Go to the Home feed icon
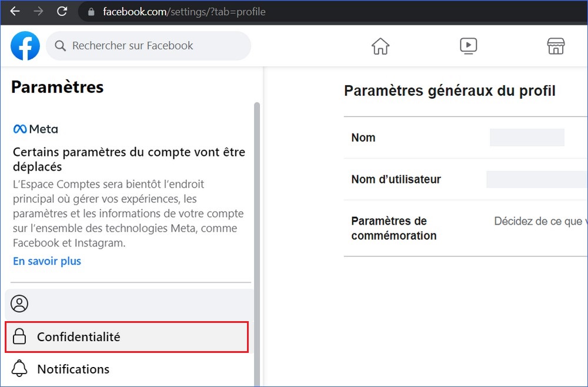Screen dimensions: 588x387 tap(380, 46)
